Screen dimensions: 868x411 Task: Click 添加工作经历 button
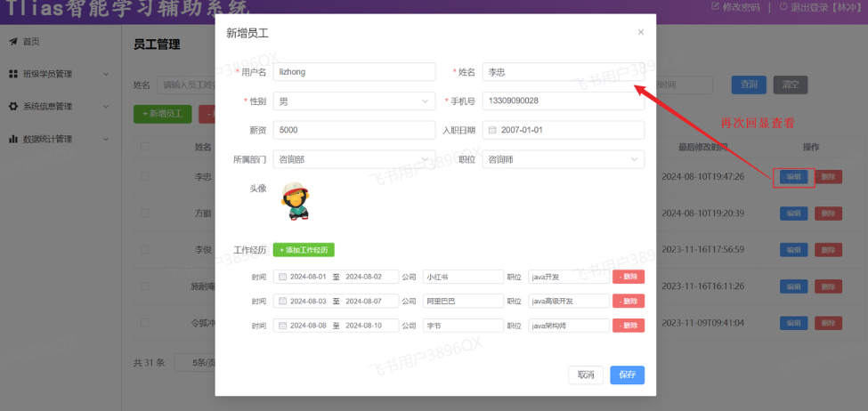click(304, 250)
